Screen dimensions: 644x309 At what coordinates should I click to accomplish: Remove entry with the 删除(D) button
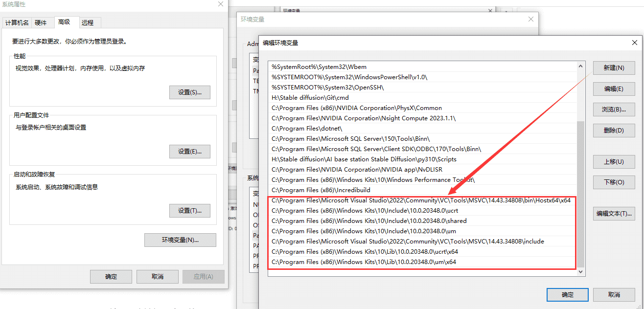(x=614, y=131)
